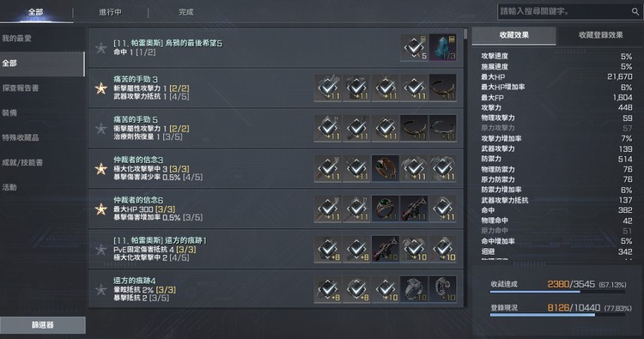Screen dimensions: 644x339
Task: Select the green gem ring in 仲裁者的信念6
Action: tap(386, 209)
